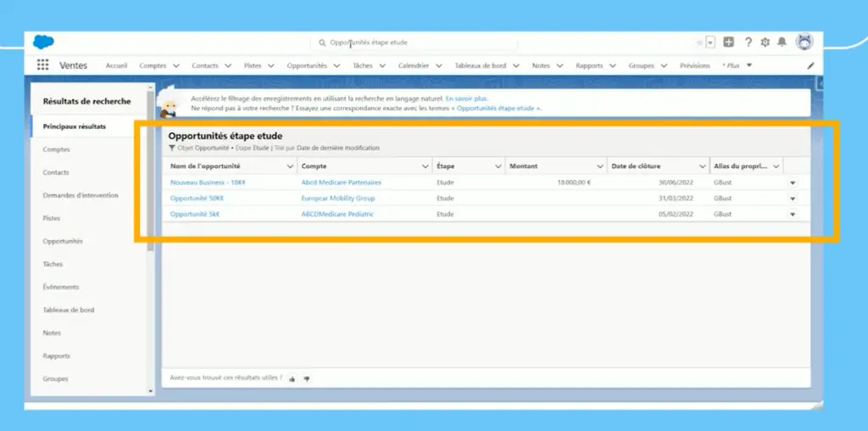Open the Tableaux de bord tab
Image resolution: width=868 pixels, height=431 pixels.
480,65
